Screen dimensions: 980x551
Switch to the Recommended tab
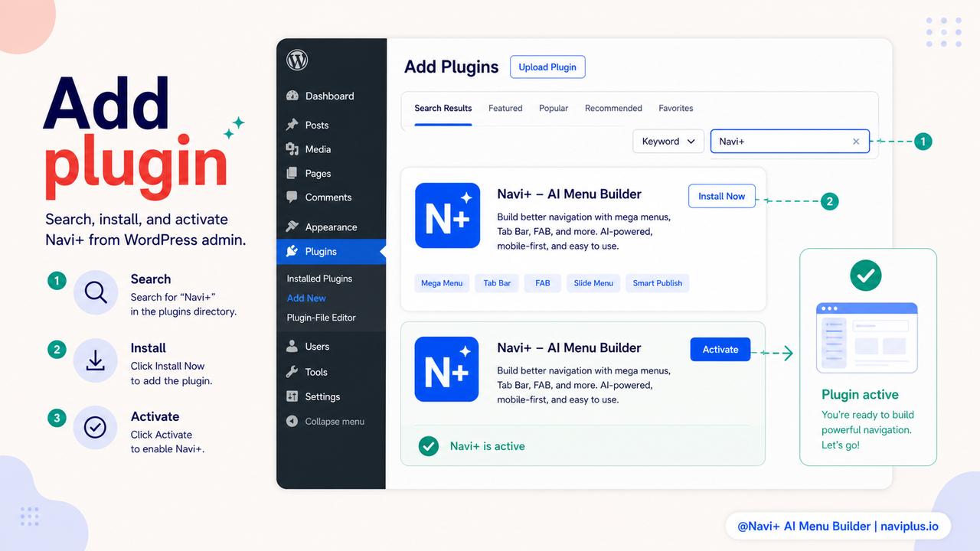coord(613,108)
